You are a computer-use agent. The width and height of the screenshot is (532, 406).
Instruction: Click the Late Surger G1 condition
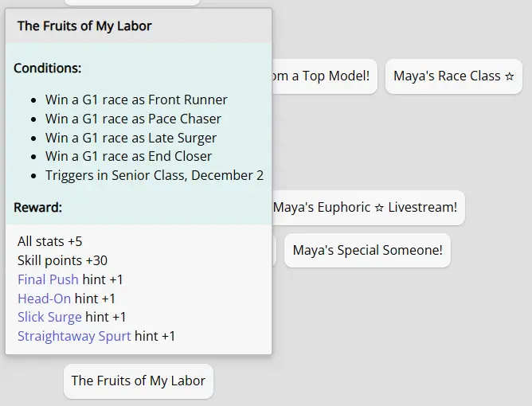point(131,138)
